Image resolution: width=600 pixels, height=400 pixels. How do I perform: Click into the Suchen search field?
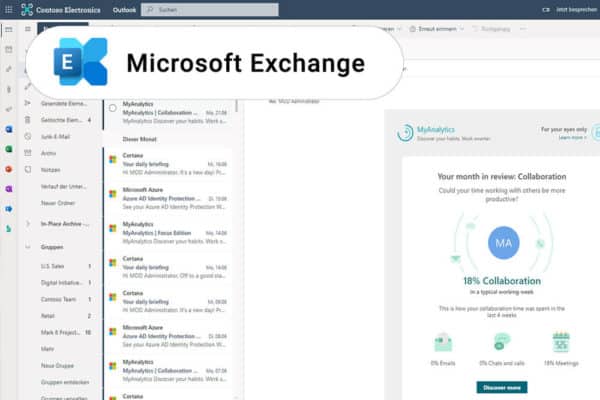(210, 10)
